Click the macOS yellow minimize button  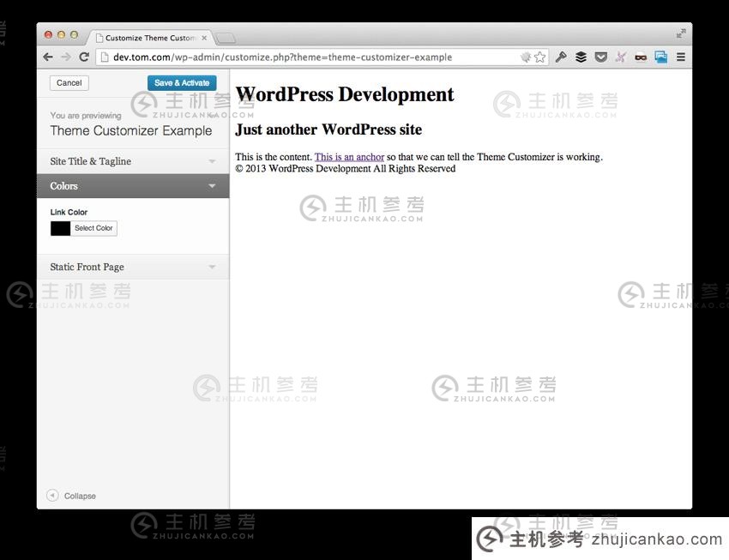click(x=61, y=35)
